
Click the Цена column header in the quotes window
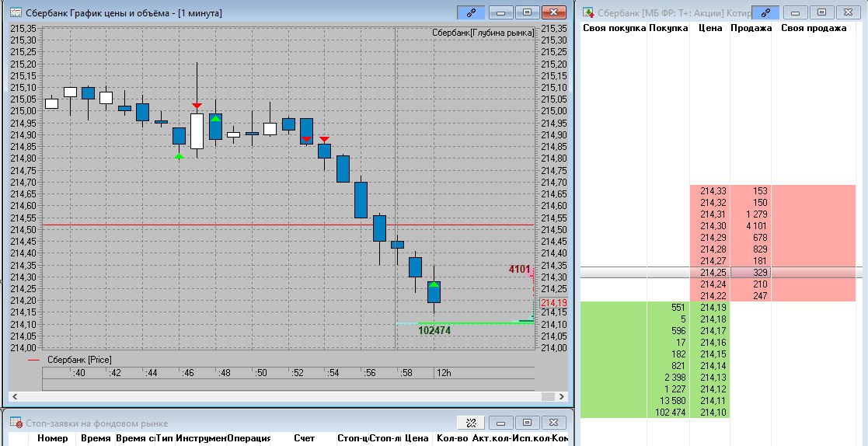[x=710, y=28]
